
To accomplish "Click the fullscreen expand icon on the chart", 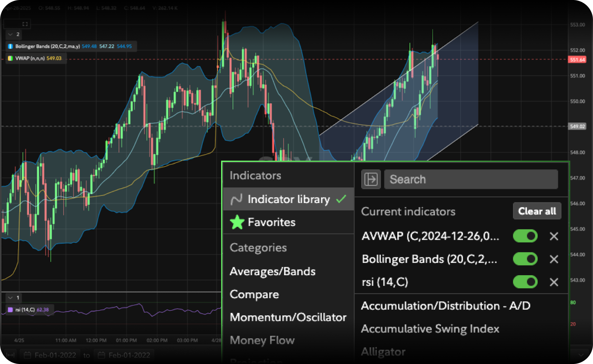I will tap(25, 24).
